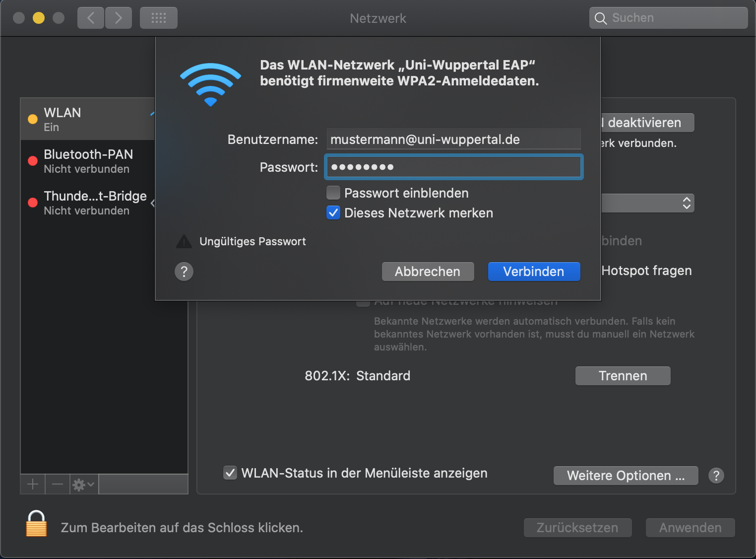Click the Netzwerk window title
Image resolution: width=756 pixels, height=559 pixels.
(378, 18)
